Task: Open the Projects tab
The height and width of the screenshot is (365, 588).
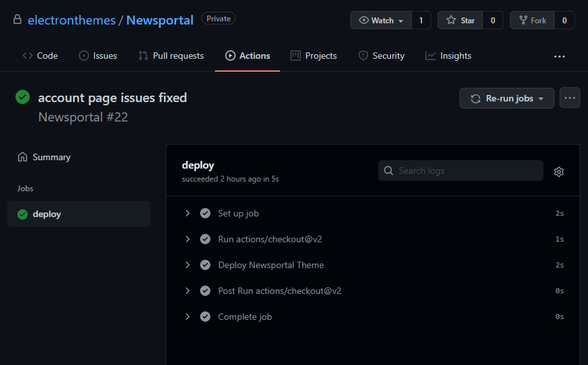Action: (x=314, y=56)
